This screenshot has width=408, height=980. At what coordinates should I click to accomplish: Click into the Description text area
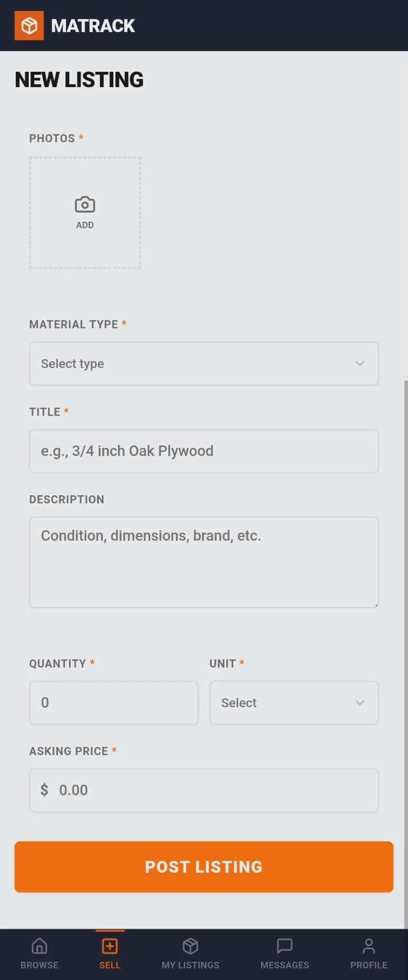204,562
